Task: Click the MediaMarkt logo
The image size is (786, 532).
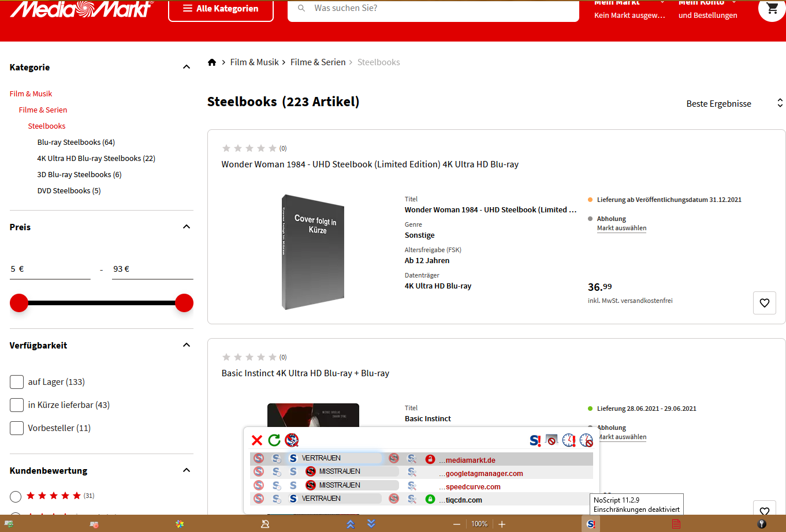Action: point(81,9)
